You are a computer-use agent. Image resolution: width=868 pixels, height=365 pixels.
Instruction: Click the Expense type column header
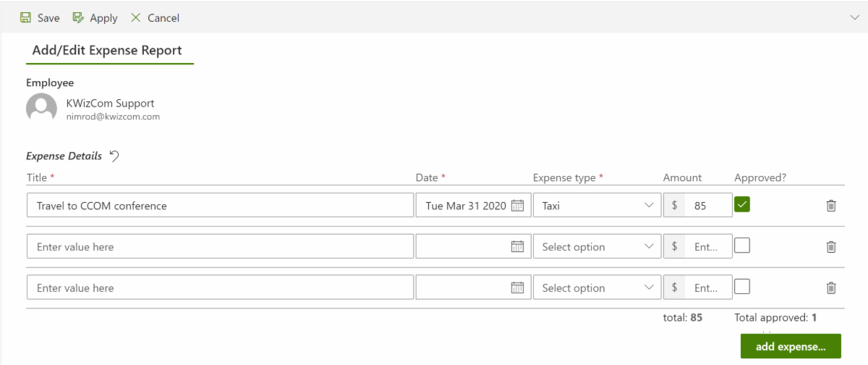coord(569,177)
